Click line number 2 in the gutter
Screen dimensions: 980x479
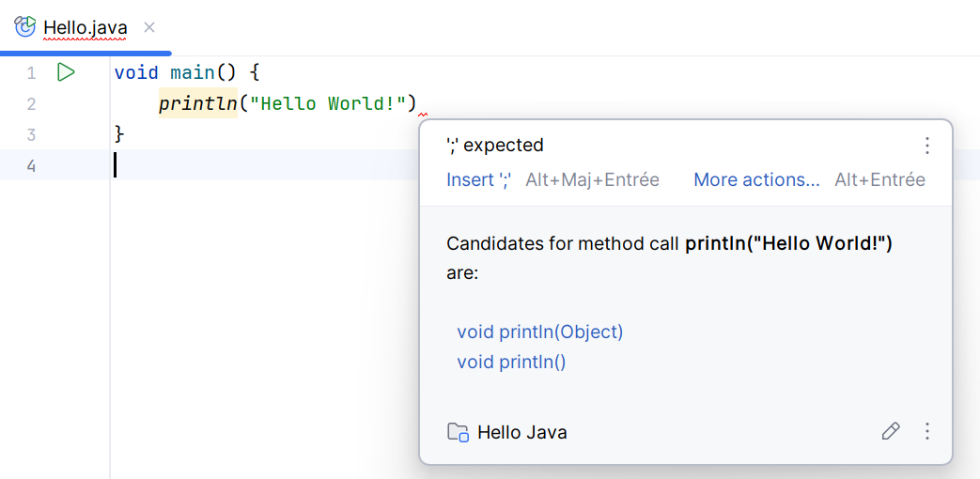pyautogui.click(x=31, y=103)
